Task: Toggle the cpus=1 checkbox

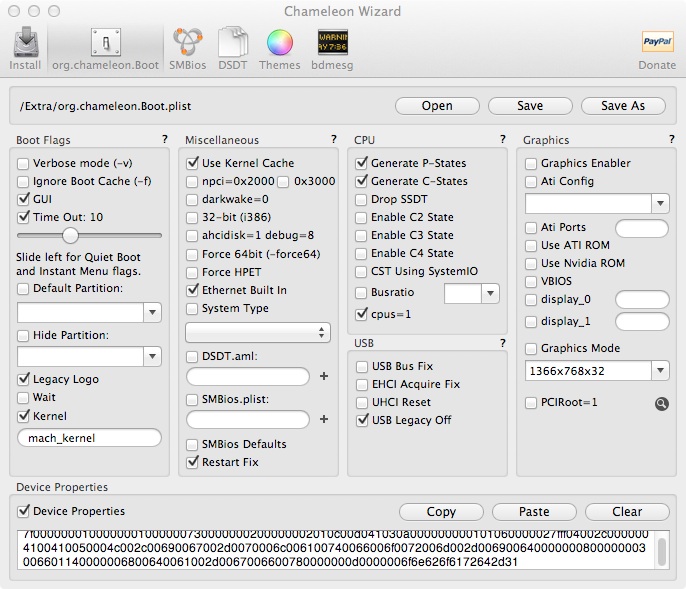Action: point(361,314)
